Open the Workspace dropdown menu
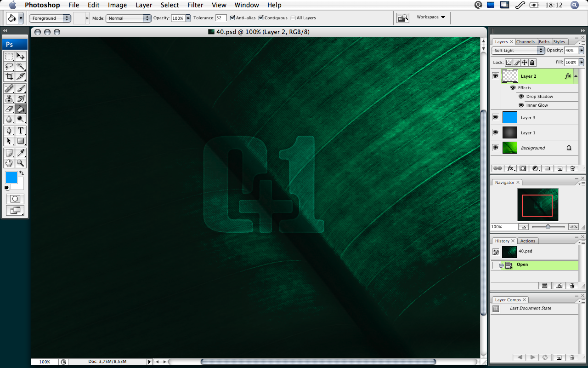The width and height of the screenshot is (588, 368). pos(431,17)
